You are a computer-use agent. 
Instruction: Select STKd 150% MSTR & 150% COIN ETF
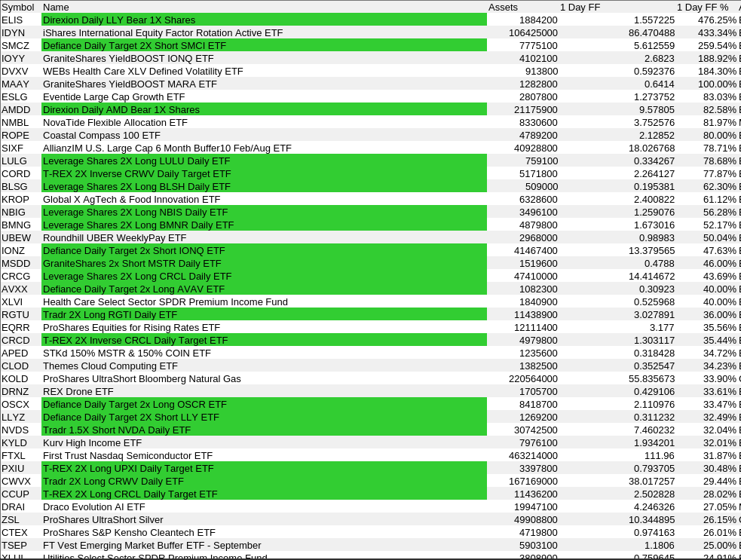coord(127,353)
